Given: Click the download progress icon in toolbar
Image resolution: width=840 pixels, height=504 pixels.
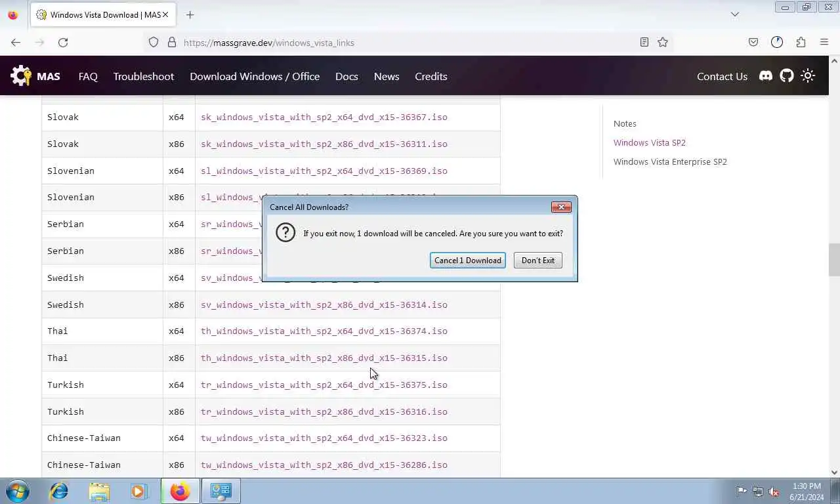Looking at the screenshot, I should [777, 42].
